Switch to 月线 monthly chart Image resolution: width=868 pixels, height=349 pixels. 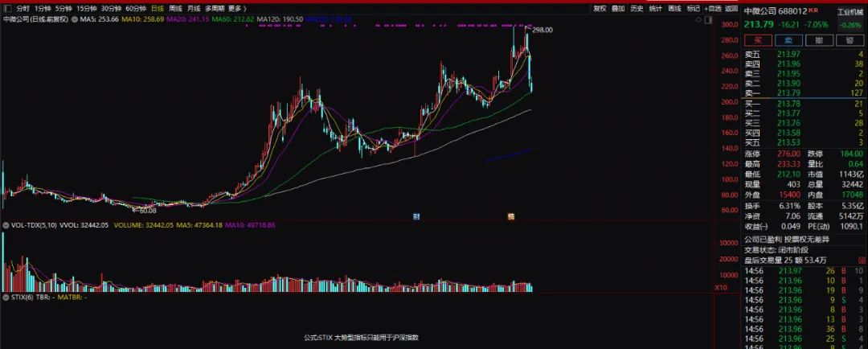tap(194, 8)
